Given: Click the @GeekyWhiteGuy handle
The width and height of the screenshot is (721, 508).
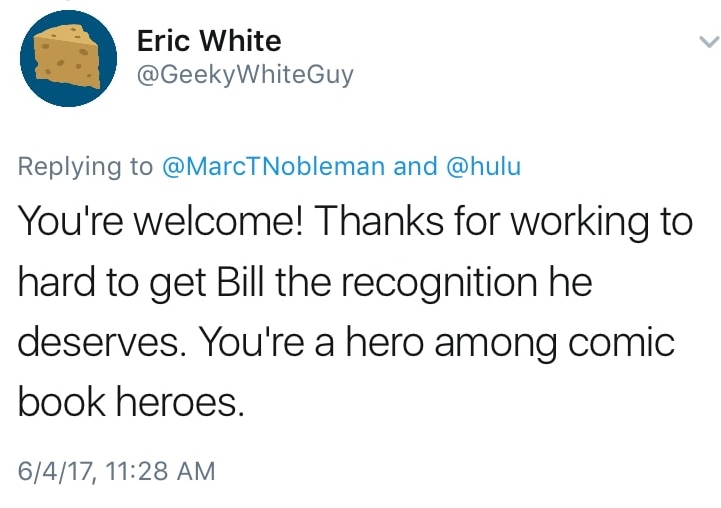Looking at the screenshot, I should pyautogui.click(x=244, y=75).
